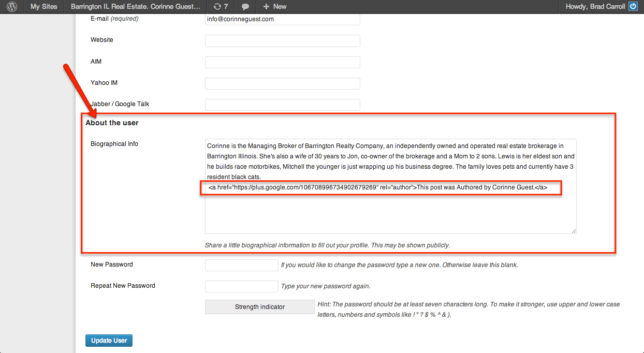Click the Update User button
The width and height of the screenshot is (644, 353).
(x=109, y=341)
